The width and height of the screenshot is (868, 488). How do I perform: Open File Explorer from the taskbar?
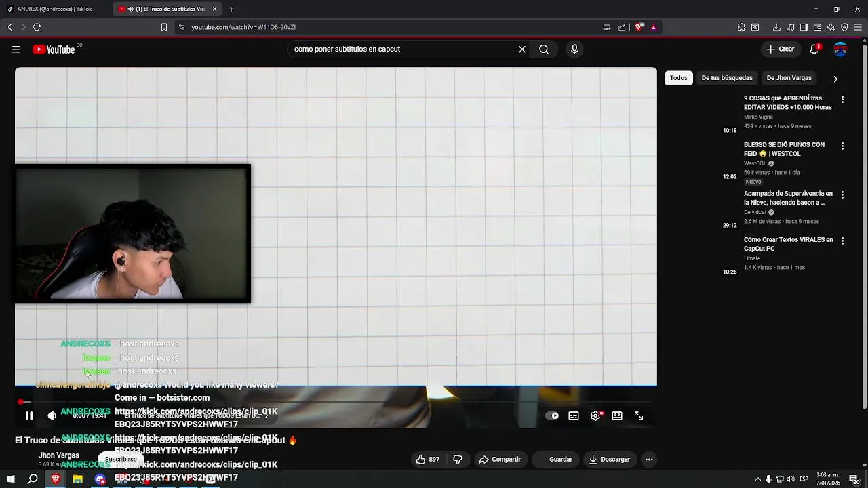click(77, 479)
